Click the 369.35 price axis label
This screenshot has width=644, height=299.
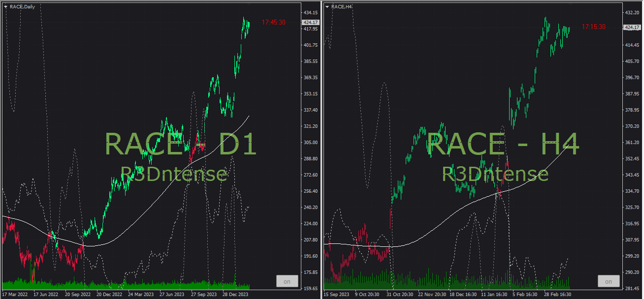[x=310, y=77]
